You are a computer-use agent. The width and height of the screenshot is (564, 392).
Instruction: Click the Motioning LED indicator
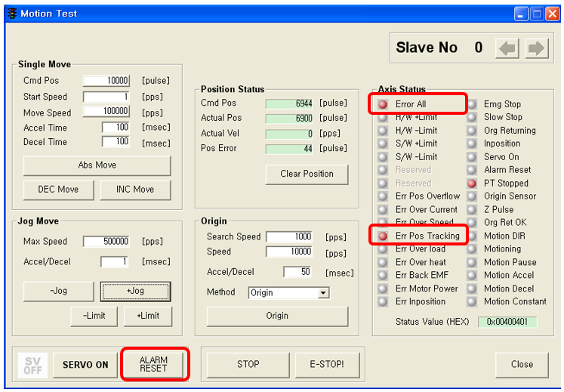(472, 249)
